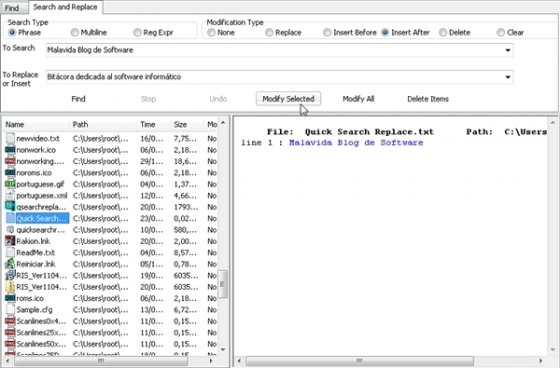Viewport: 560px width, 368px height.
Task: Click the portuguese.xml file icon
Action: tap(10, 195)
